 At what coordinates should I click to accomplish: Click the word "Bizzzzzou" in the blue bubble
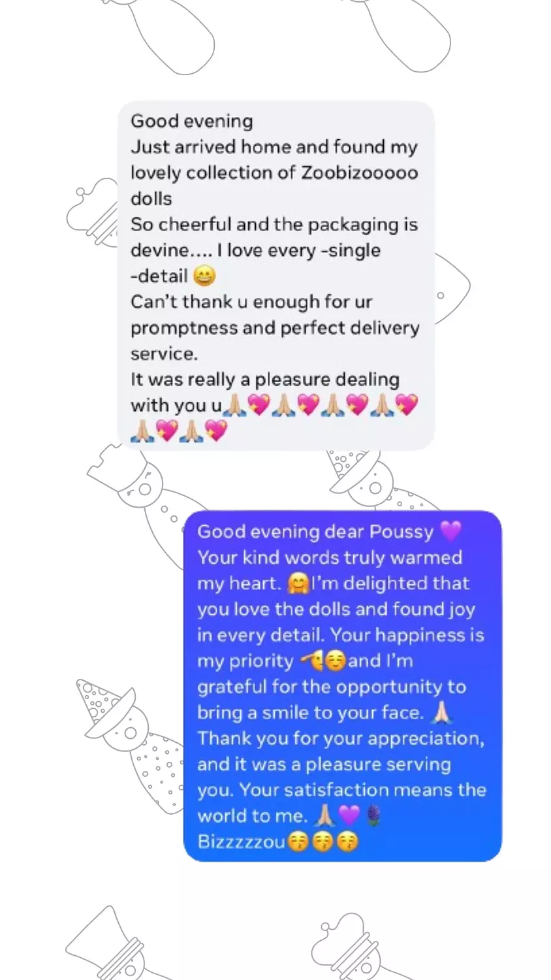pyautogui.click(x=242, y=842)
